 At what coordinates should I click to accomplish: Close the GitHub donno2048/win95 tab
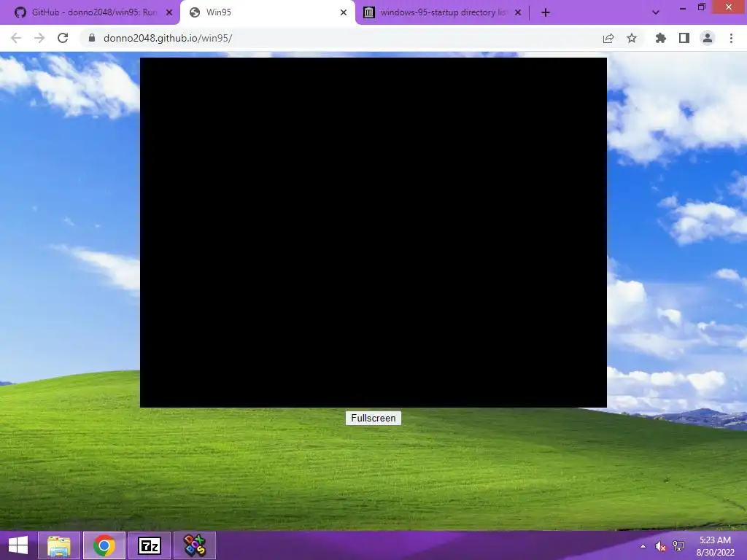169,12
